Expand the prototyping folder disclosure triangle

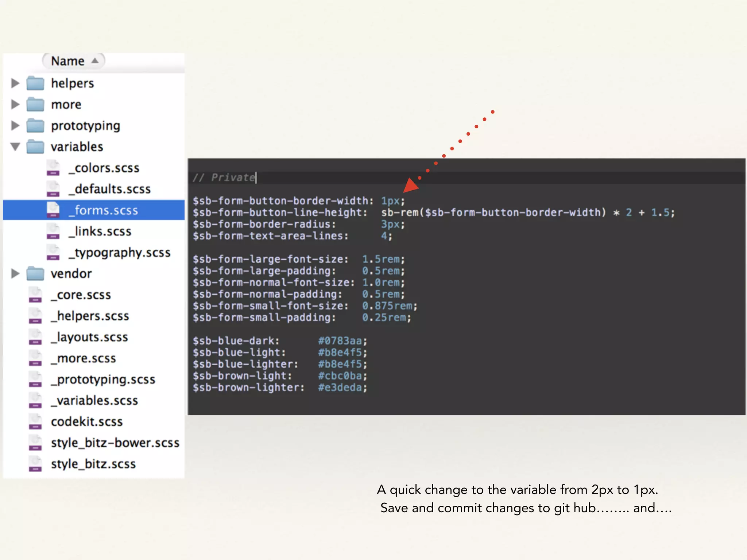(x=15, y=125)
